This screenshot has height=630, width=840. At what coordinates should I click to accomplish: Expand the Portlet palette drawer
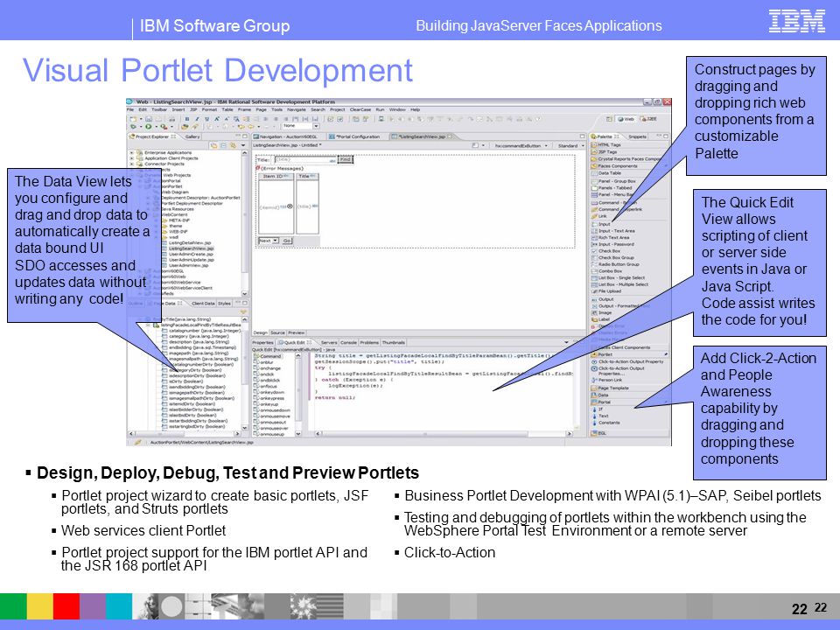pos(629,354)
